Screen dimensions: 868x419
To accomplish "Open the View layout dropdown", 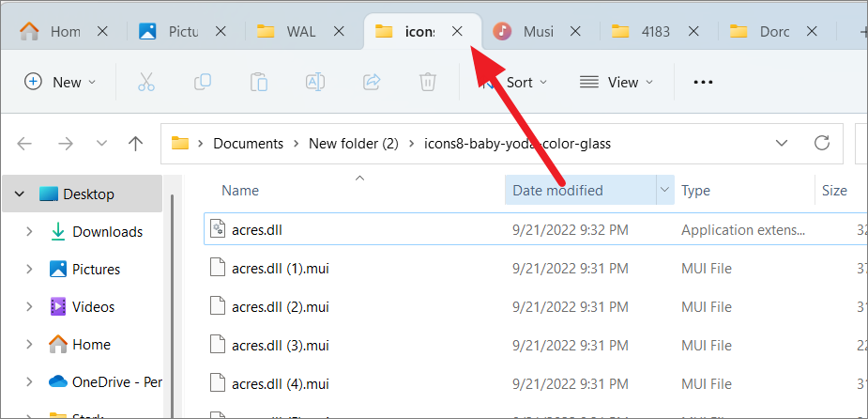I will (617, 82).
